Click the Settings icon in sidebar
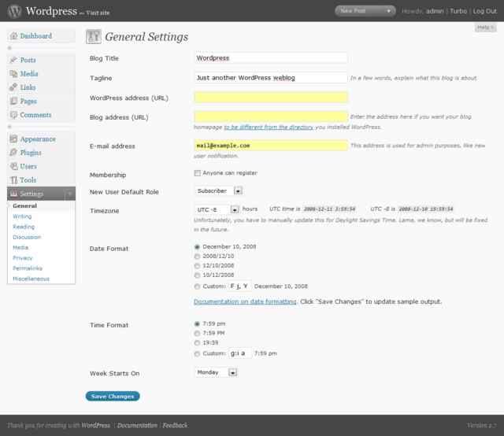 point(13,194)
